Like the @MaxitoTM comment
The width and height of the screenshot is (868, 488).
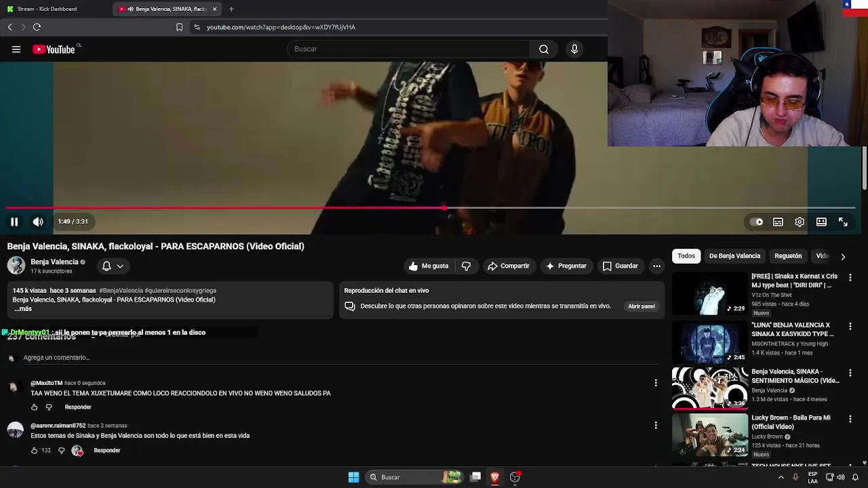tap(34, 407)
